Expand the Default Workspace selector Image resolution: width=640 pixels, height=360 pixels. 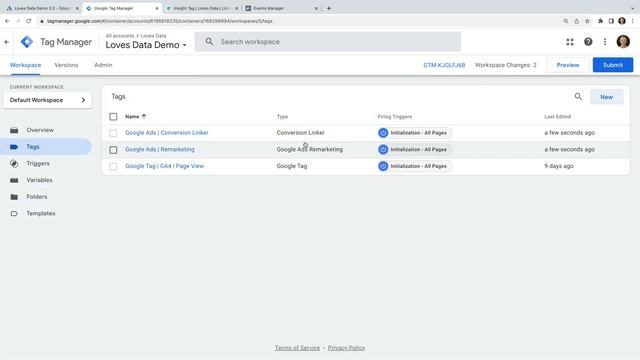pos(47,100)
